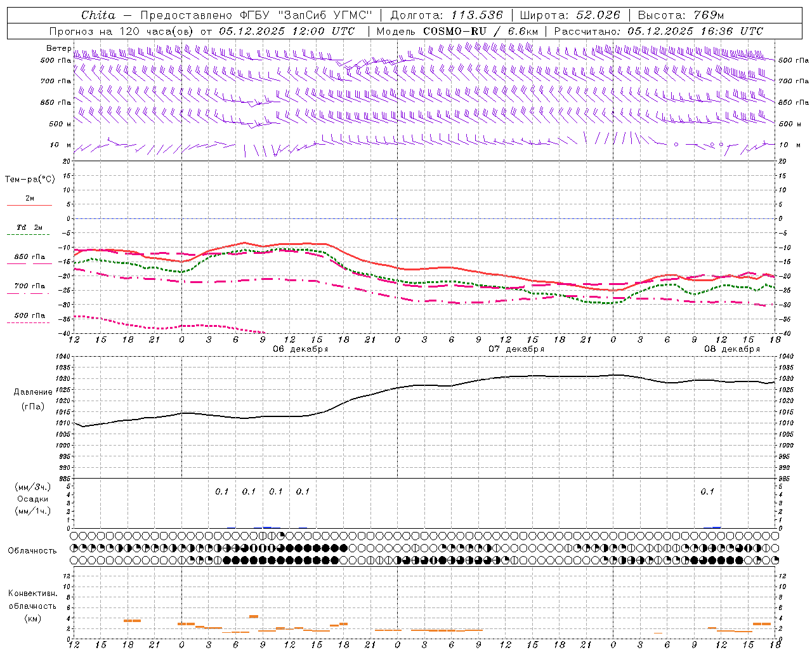This screenshot has width=812, height=650.
Task: Click the '850 гПа' temperature legend entry
Action: (30, 257)
